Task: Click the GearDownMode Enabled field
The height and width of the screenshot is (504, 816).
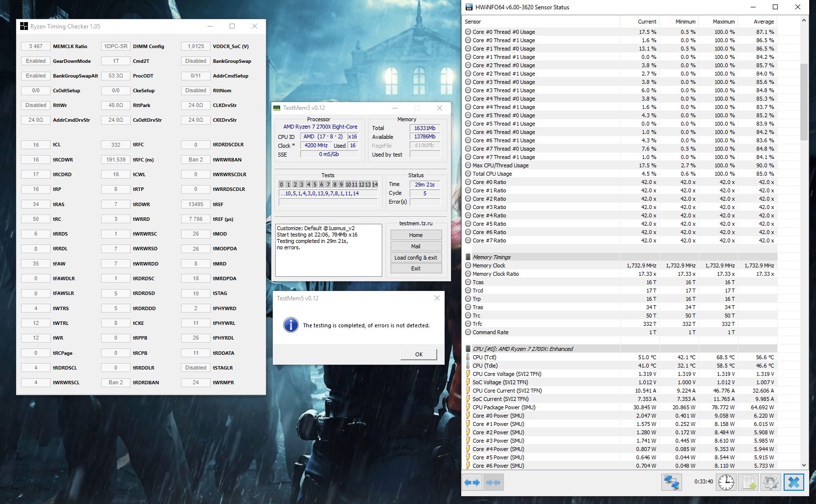Action: (36, 61)
